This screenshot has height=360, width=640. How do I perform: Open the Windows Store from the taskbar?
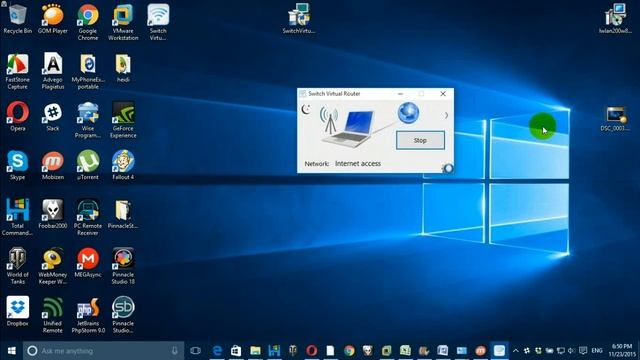[x=236, y=351]
